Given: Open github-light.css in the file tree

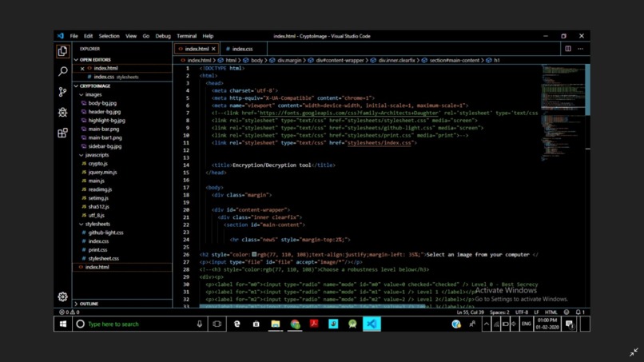Looking at the screenshot, I should [105, 233].
